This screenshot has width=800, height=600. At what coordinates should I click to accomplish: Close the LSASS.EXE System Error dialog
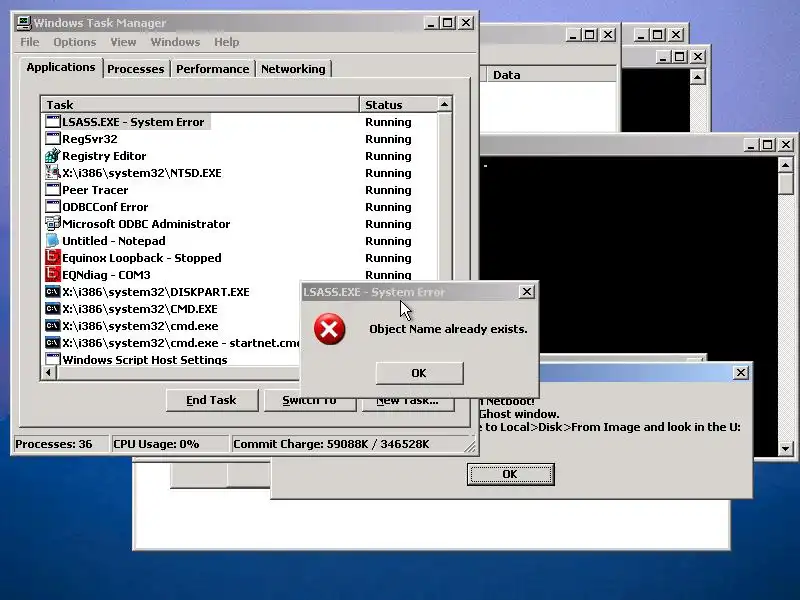tap(527, 291)
